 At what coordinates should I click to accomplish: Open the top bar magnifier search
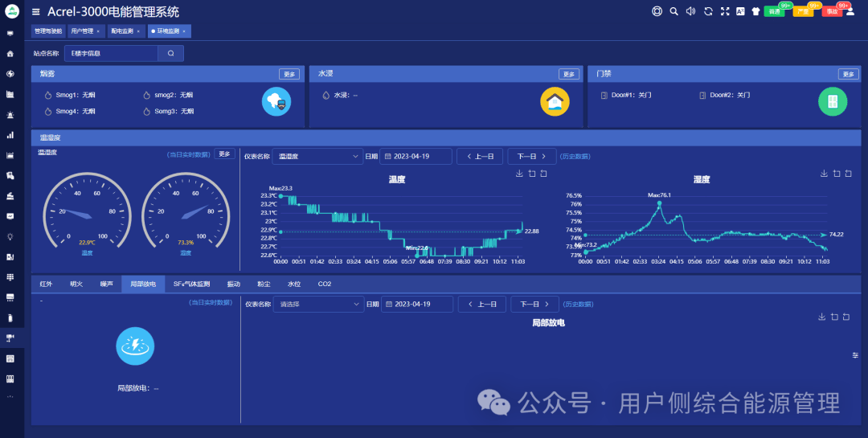(674, 11)
